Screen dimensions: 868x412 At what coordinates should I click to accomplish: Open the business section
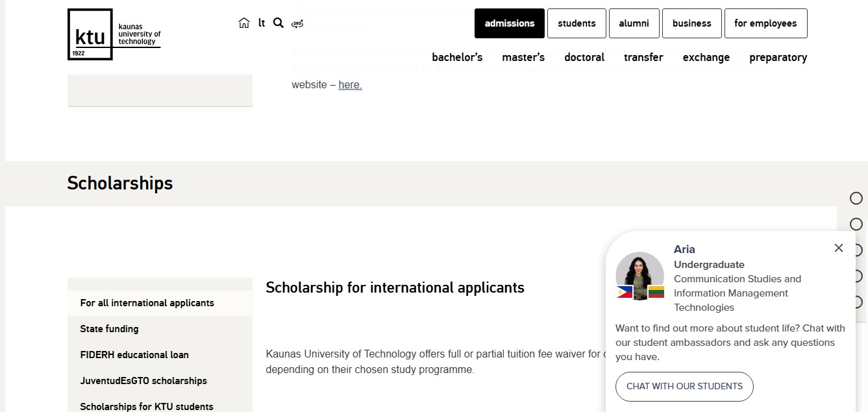pyautogui.click(x=691, y=23)
